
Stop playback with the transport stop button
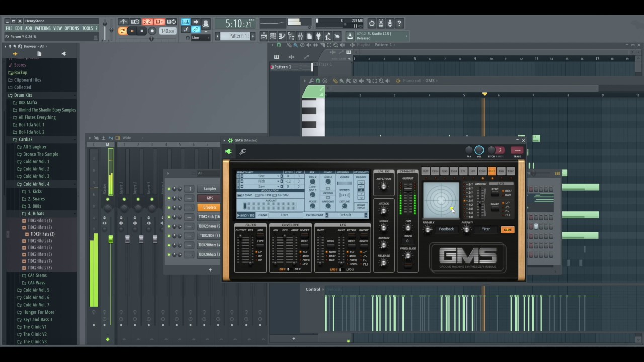pyautogui.click(x=142, y=31)
